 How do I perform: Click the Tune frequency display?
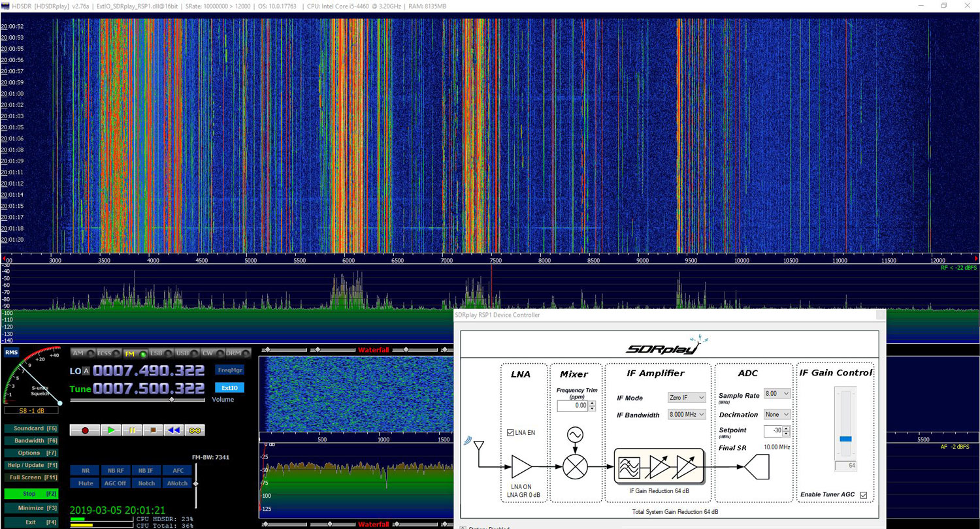coord(150,389)
